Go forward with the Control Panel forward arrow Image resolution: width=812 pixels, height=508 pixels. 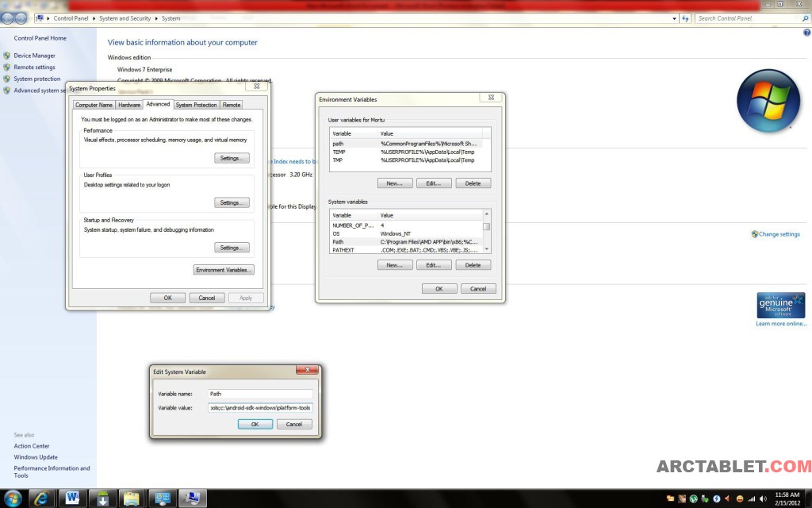point(21,18)
